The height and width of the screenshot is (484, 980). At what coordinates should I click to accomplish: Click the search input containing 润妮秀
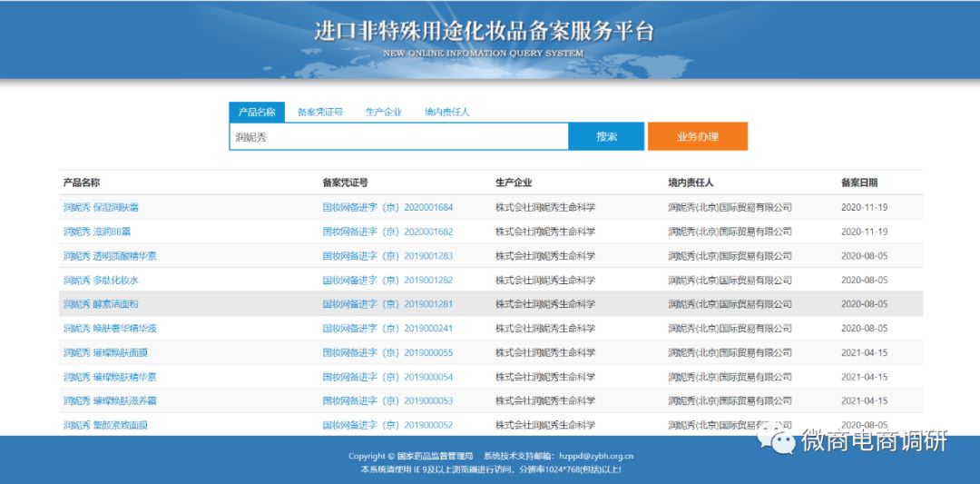(398, 137)
